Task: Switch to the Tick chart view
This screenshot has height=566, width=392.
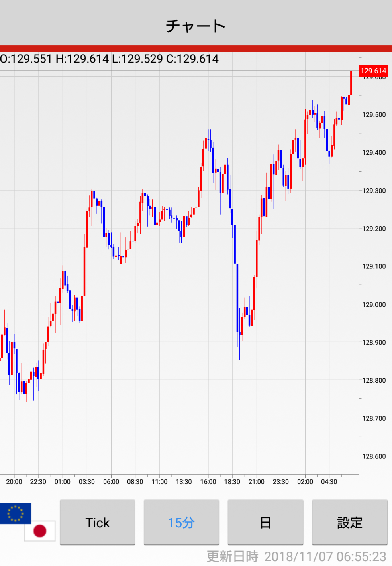Action: pyautogui.click(x=97, y=522)
